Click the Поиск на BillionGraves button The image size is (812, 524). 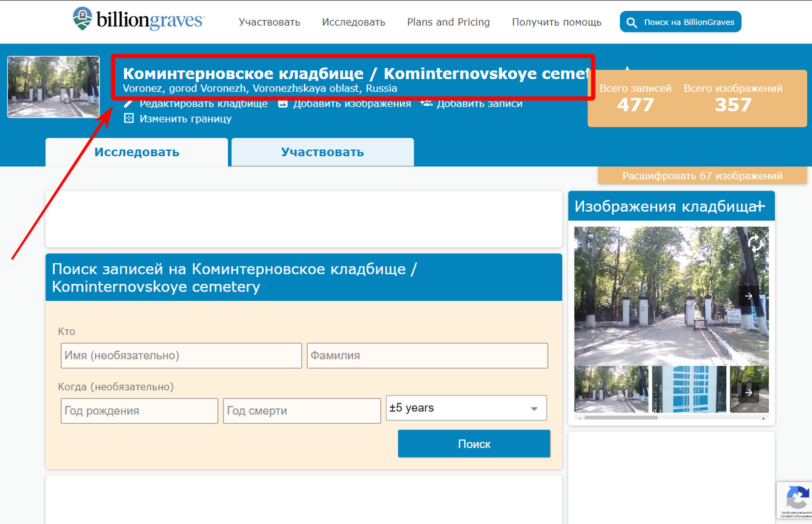click(x=681, y=22)
